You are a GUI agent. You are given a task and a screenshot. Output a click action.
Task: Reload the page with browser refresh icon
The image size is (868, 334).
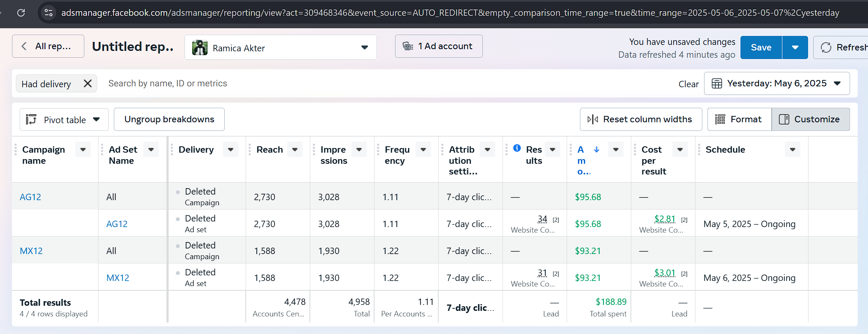click(x=21, y=13)
